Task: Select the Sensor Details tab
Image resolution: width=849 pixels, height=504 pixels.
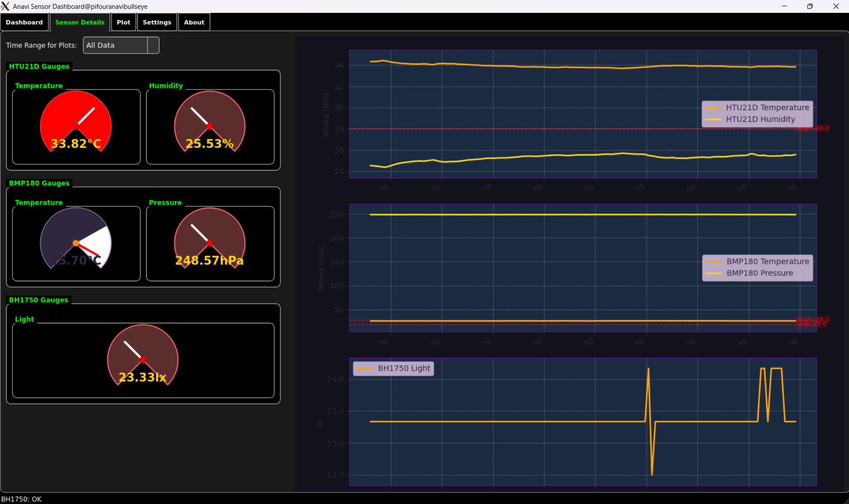Action: [x=80, y=22]
